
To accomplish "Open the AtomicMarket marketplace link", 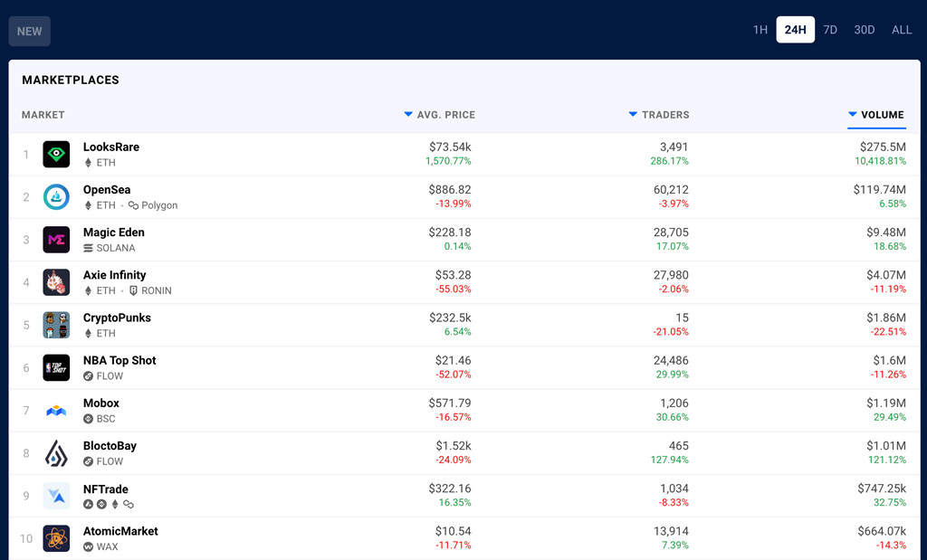I will point(120,531).
